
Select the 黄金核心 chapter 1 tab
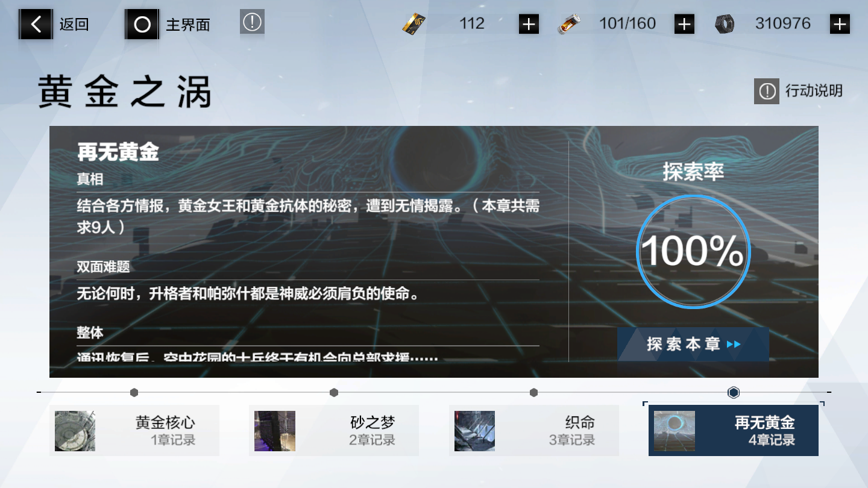[134, 430]
